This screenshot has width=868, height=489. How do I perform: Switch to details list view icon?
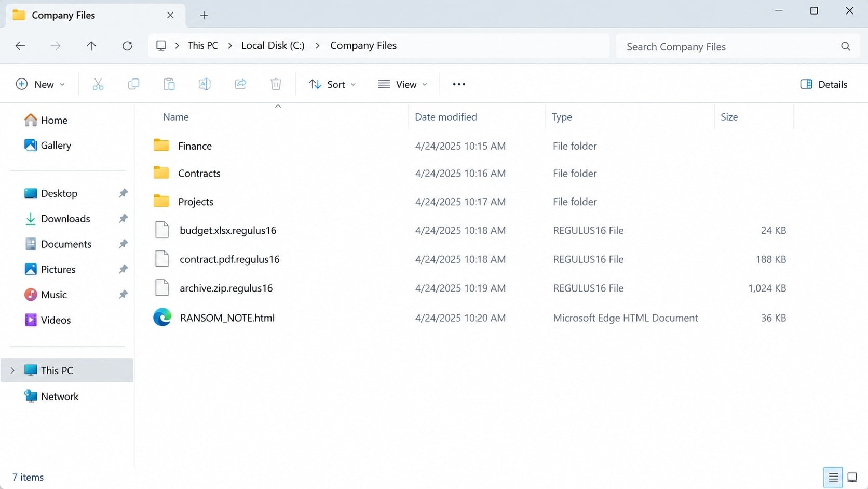pyautogui.click(x=833, y=477)
